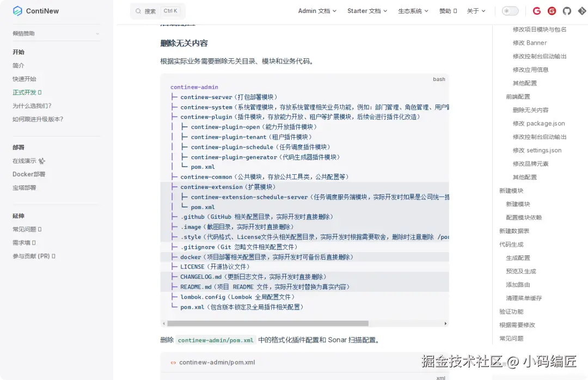This screenshot has width=588, height=380.
Task: Jump to 修改项目模块与包名 in outline
Action: click(540, 29)
